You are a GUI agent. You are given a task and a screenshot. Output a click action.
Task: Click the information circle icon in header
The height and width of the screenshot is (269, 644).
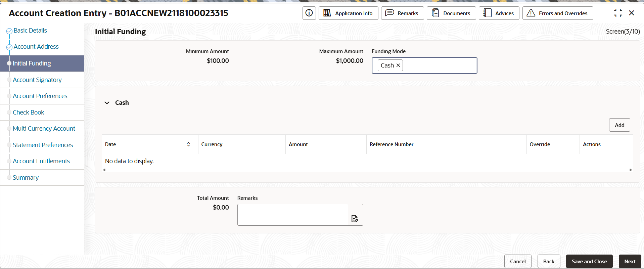[x=309, y=13]
